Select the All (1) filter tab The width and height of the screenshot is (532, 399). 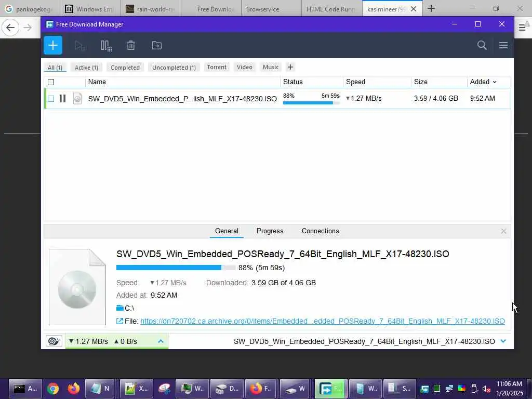pyautogui.click(x=55, y=67)
